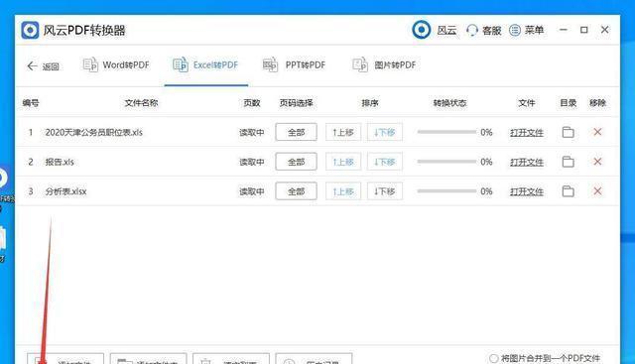Move 2020天津公务员职位表.xls down with 下移
The image size is (635, 364).
tap(385, 132)
